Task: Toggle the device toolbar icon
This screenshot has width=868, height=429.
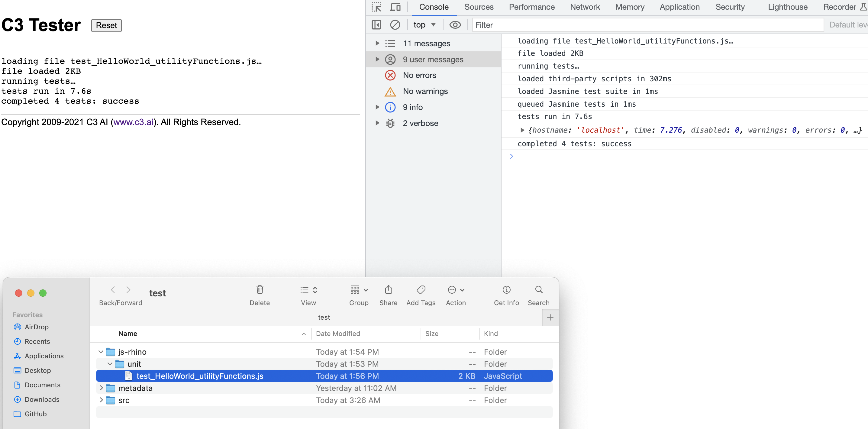Action: pos(395,7)
